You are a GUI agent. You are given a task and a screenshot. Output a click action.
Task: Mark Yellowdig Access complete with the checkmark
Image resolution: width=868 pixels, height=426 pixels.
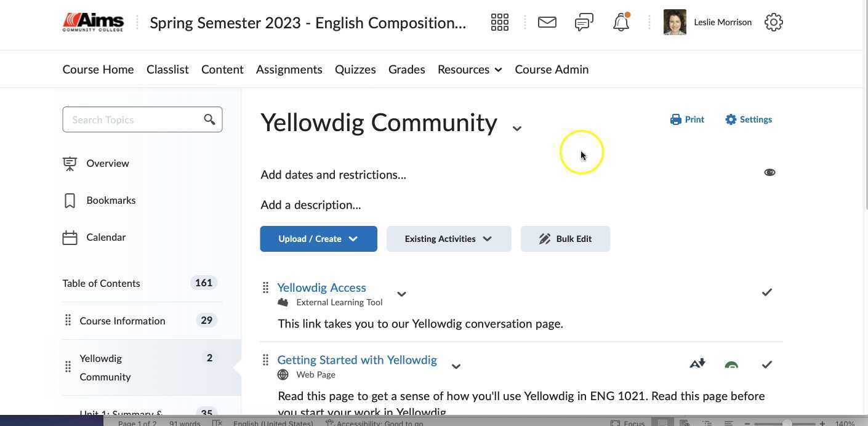click(x=767, y=292)
